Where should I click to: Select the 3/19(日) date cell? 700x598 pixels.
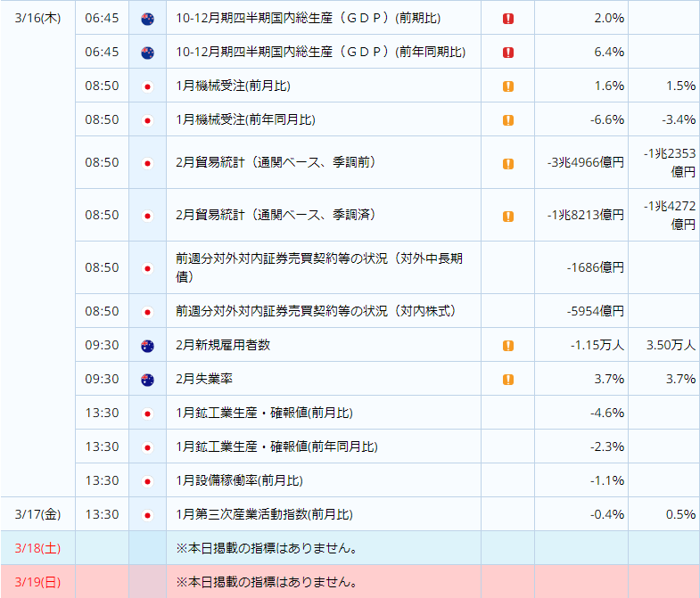pos(38,582)
